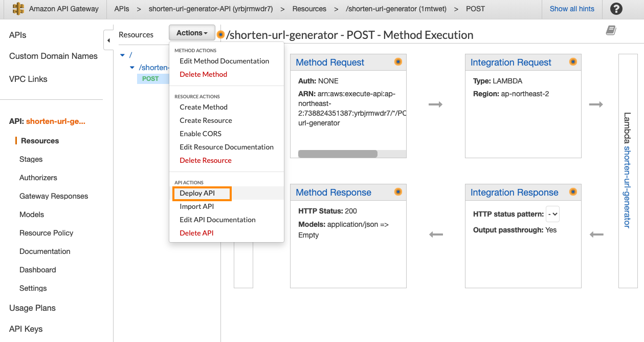This screenshot has height=342, width=644.
Task: Click Region: ap-northeast-2 text
Action: 511,94
